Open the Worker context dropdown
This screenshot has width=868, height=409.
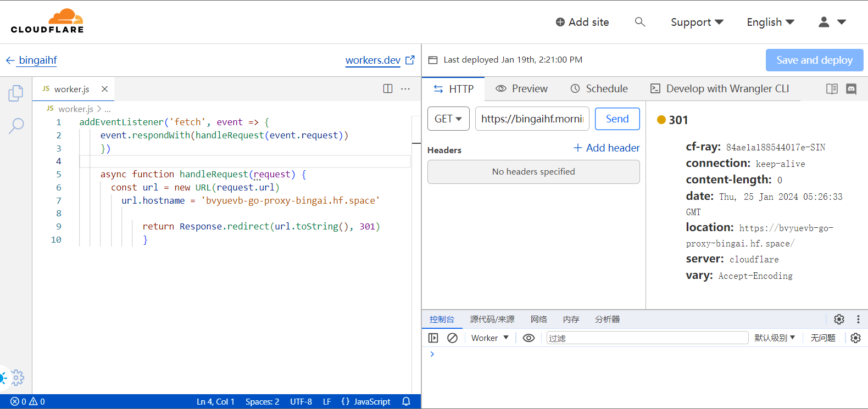pos(490,338)
